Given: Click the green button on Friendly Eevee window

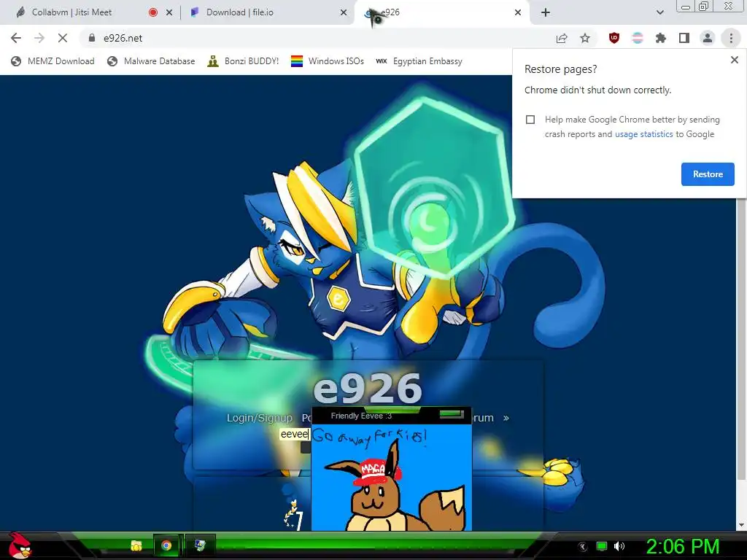Looking at the screenshot, I should (452, 414).
